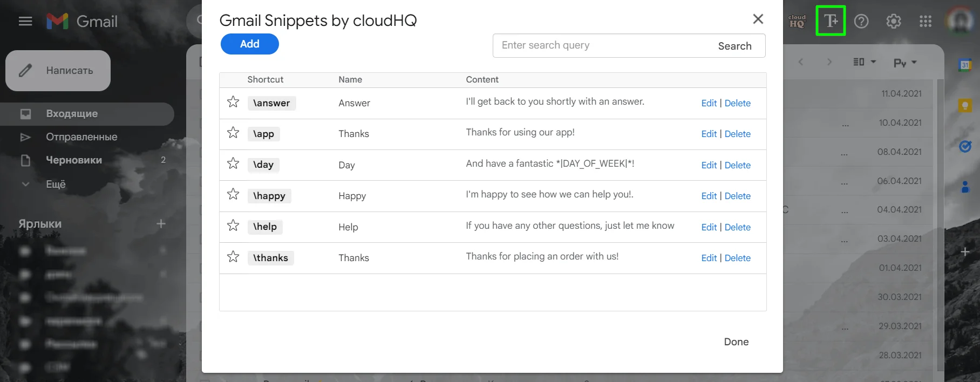The image size is (980, 382).
Task: Open Google Keep side panel icon
Action: (x=965, y=105)
